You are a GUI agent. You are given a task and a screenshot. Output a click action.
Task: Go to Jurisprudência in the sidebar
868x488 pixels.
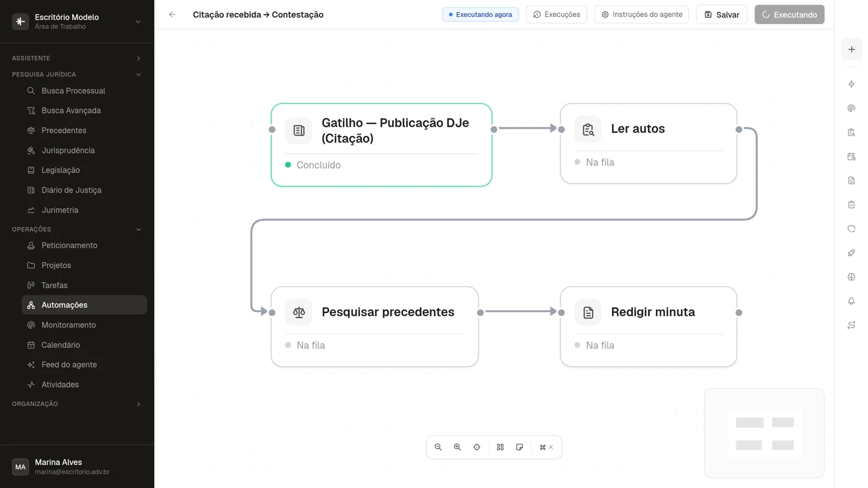point(84,150)
